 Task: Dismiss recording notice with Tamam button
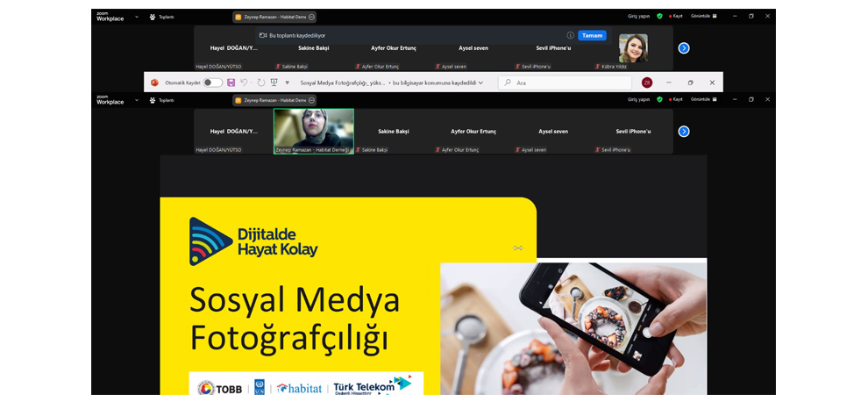tap(592, 35)
